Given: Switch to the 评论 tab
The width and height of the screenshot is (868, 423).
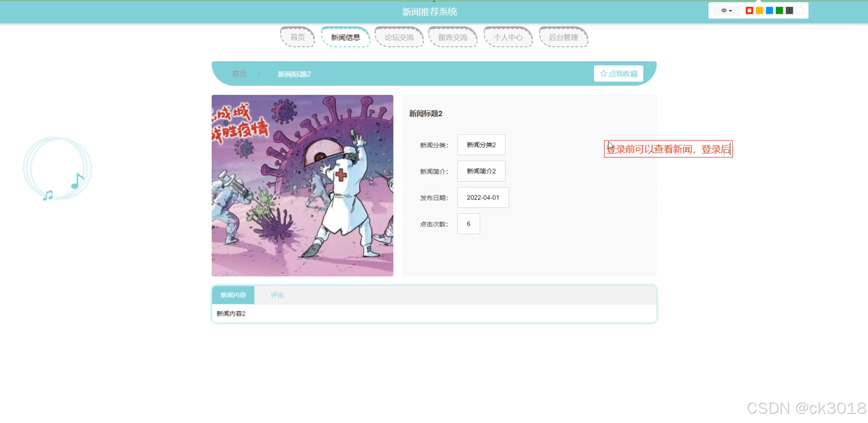Looking at the screenshot, I should coord(277,295).
